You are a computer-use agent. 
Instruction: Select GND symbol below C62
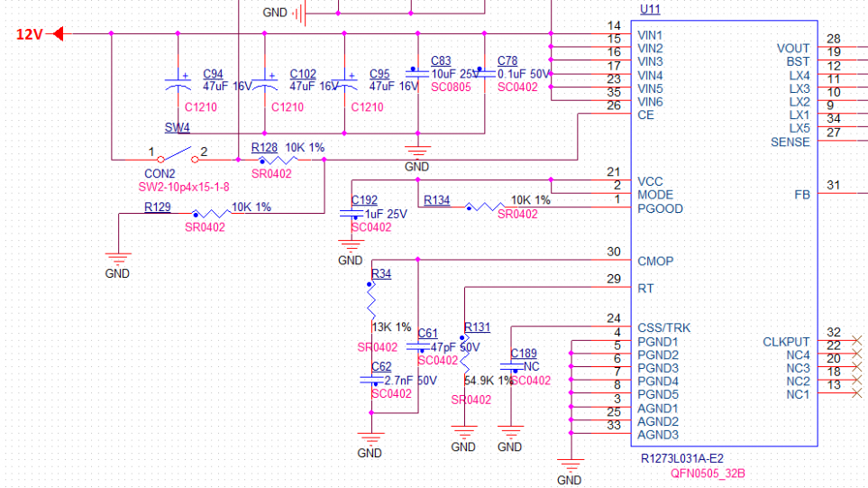371,437
